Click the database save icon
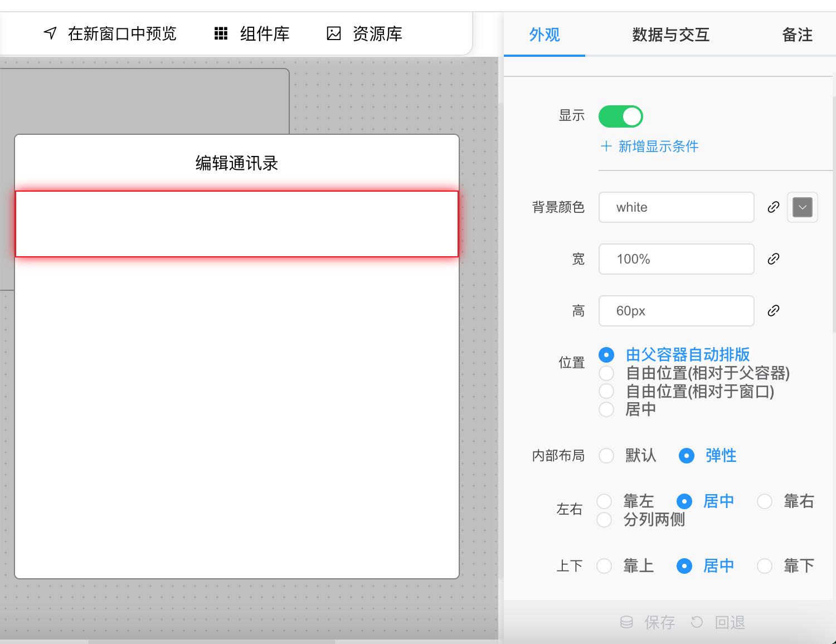836x644 pixels. point(626,622)
